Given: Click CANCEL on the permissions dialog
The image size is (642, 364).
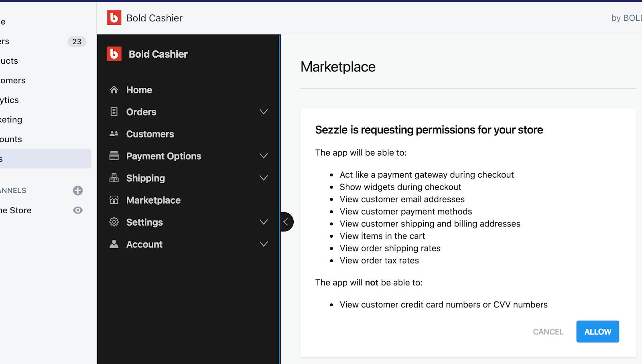Looking at the screenshot, I should coord(548,332).
